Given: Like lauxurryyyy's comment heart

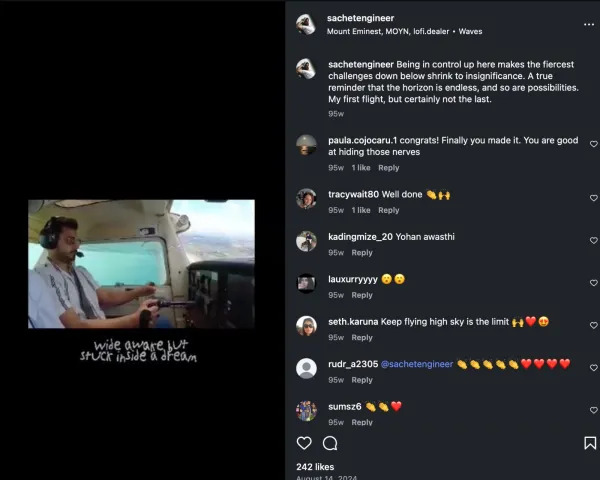Looking at the screenshot, I should click(x=593, y=283).
